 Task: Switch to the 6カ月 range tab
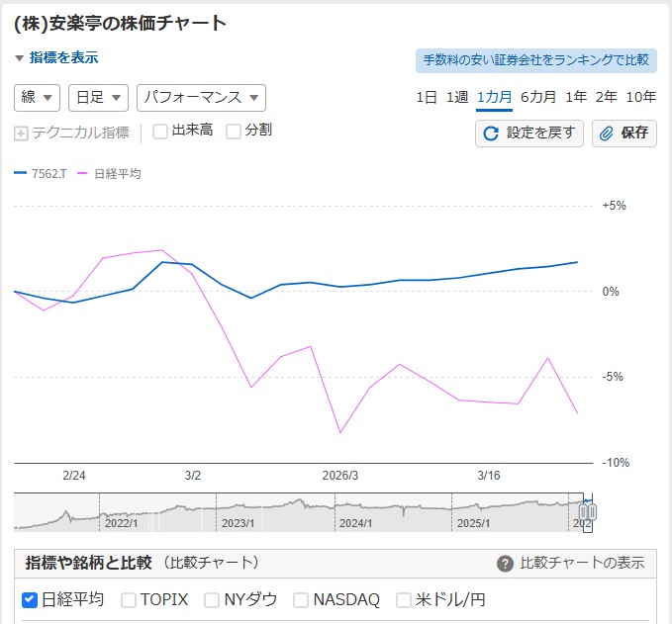click(538, 96)
